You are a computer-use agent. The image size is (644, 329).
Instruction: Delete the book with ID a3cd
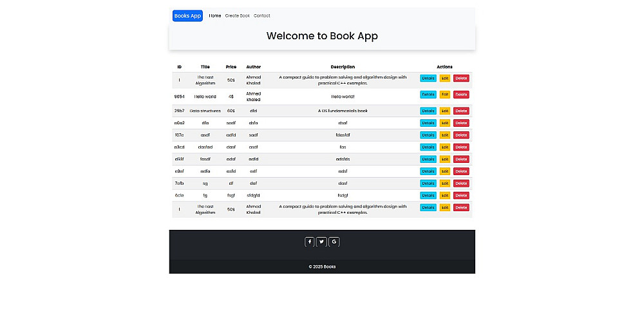pos(461,147)
